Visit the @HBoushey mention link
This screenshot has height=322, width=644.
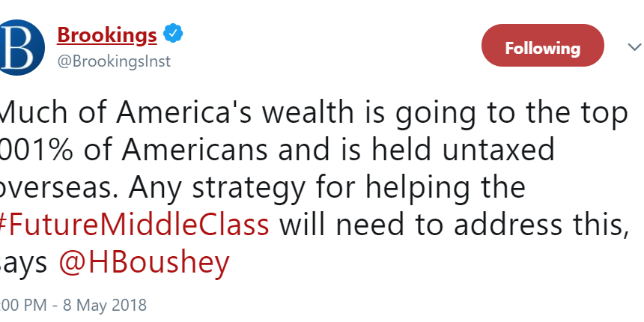(142, 263)
